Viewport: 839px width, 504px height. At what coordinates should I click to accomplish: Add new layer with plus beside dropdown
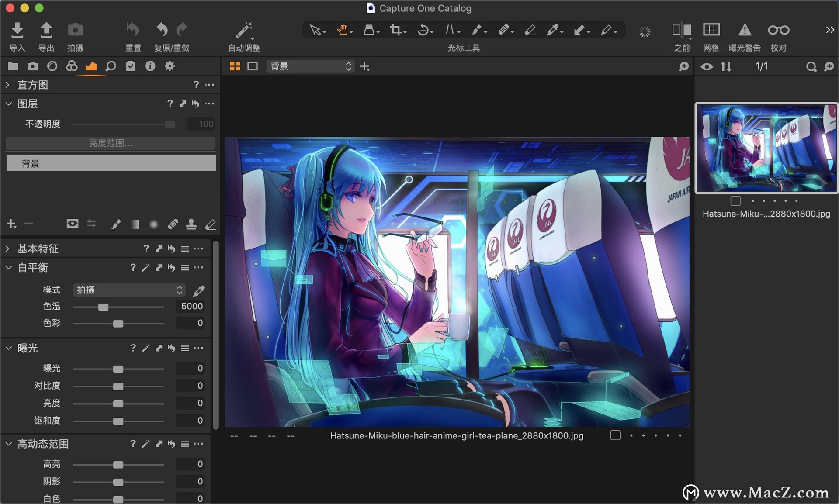pos(364,66)
